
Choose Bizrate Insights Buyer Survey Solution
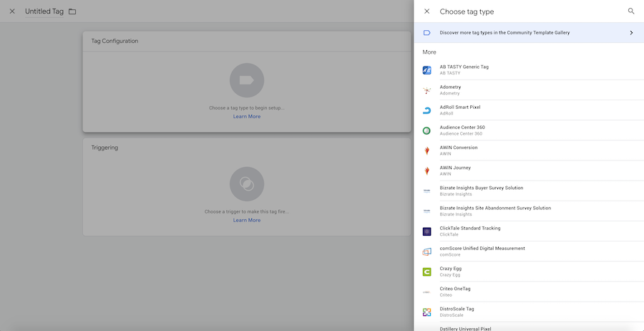481,188
